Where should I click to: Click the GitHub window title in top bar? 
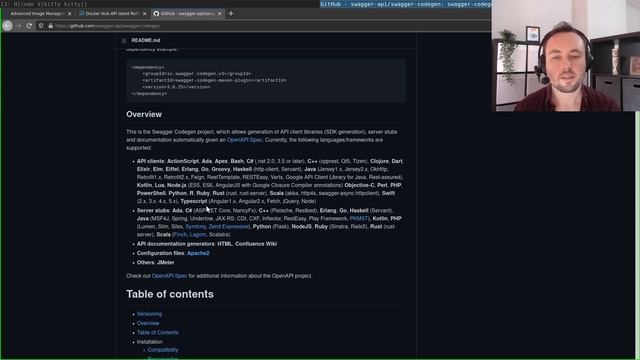[405, 4]
